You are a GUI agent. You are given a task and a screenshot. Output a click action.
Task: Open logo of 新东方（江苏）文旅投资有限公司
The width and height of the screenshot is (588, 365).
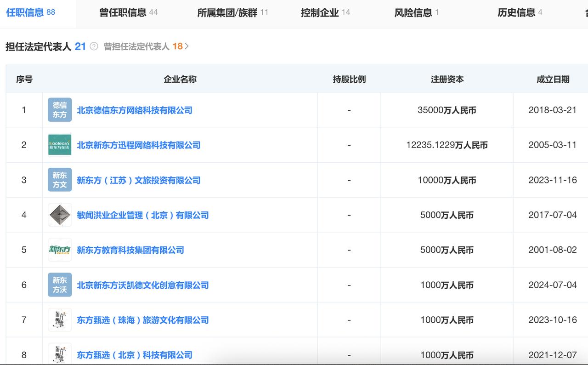pos(60,180)
